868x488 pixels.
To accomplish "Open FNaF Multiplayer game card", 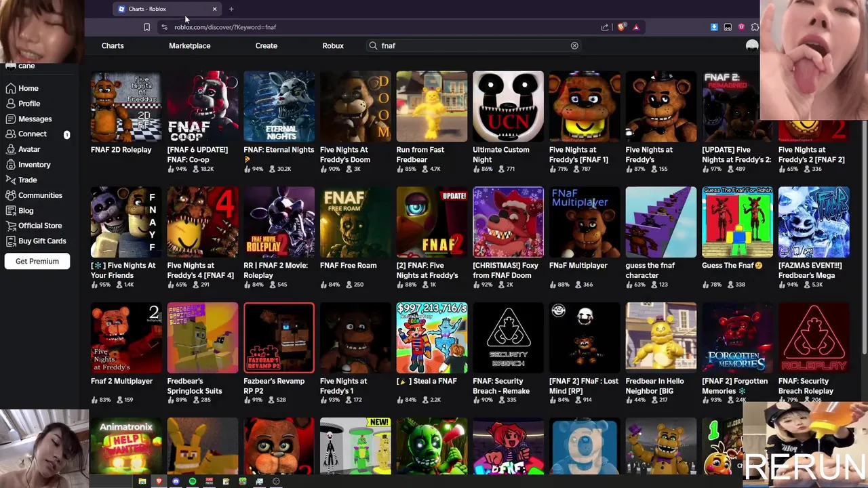I will [585, 238].
